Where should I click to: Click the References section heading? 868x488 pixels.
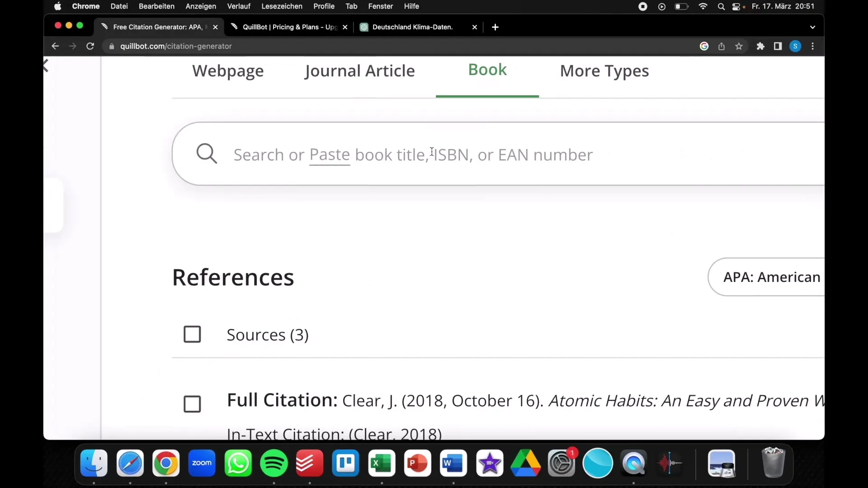(x=232, y=276)
